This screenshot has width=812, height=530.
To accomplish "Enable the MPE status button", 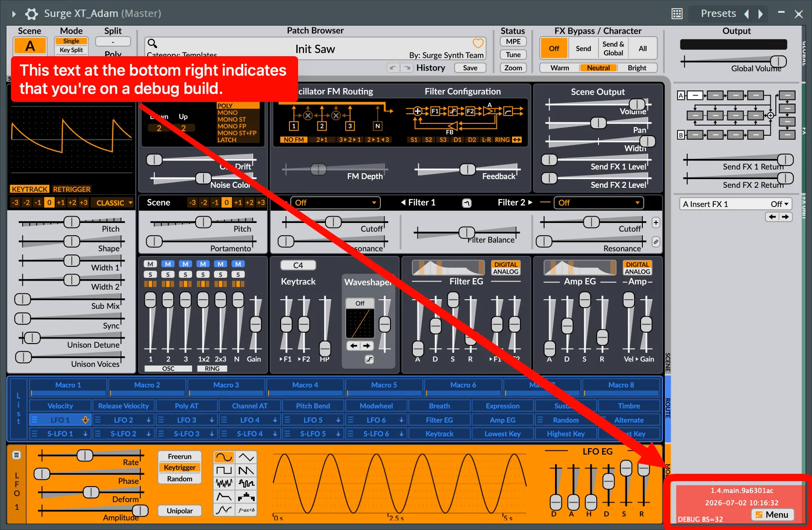I will [x=513, y=42].
